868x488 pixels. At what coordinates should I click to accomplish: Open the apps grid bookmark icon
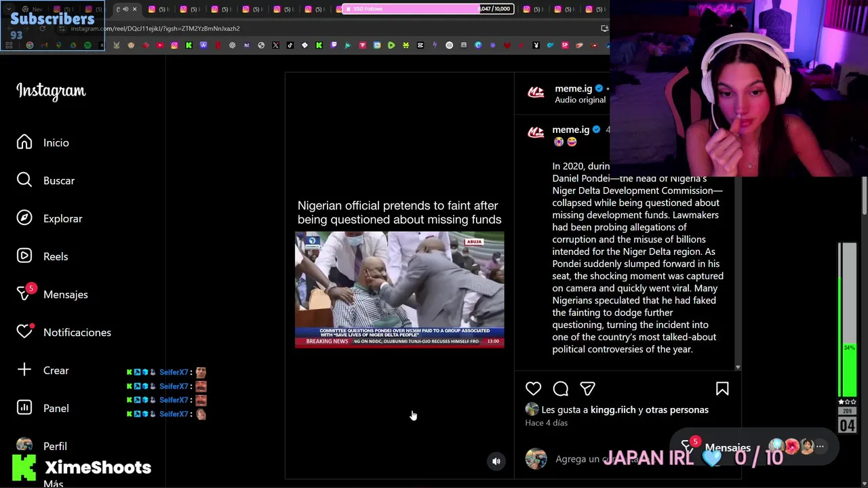pyautogui.click(x=9, y=45)
